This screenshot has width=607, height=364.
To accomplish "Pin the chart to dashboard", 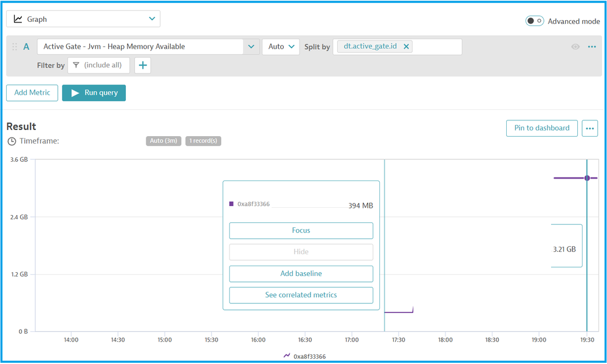I will (541, 128).
